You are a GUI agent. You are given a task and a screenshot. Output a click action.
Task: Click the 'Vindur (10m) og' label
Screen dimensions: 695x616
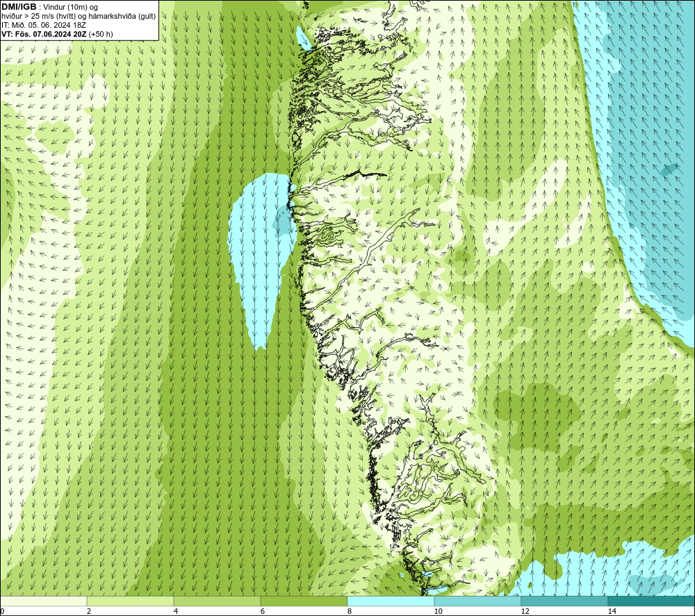[70, 8]
